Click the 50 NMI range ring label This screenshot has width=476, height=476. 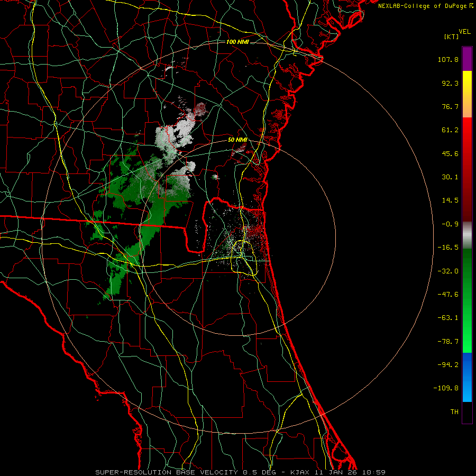pyautogui.click(x=237, y=140)
